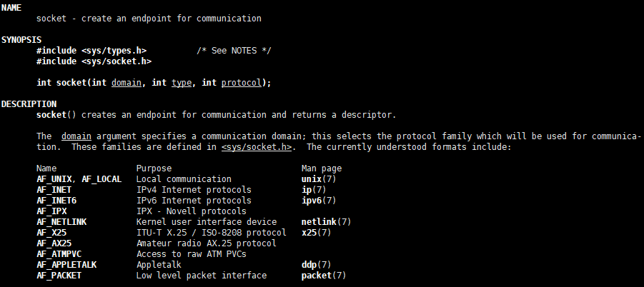
Task: Open the unix(7) man page reference
Action: click(319, 179)
